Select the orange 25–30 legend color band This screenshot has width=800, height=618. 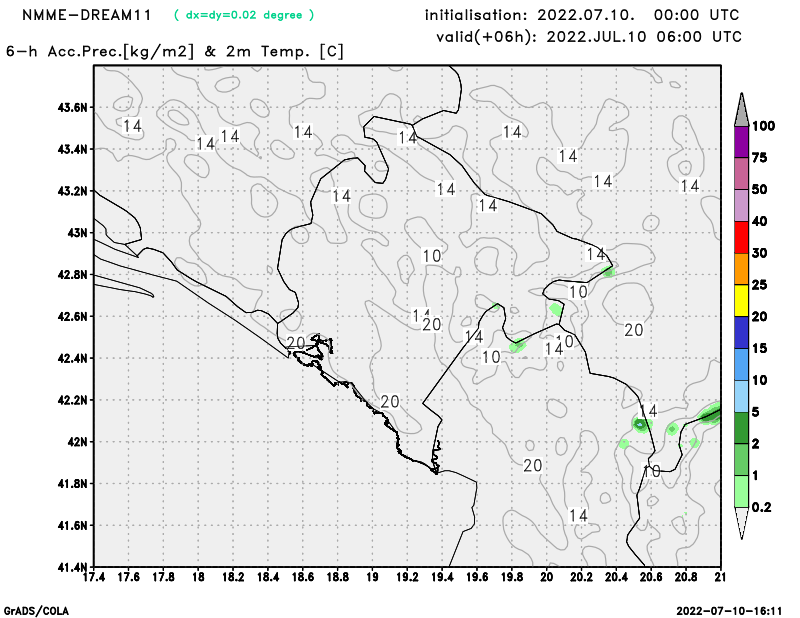pyautogui.click(x=741, y=269)
